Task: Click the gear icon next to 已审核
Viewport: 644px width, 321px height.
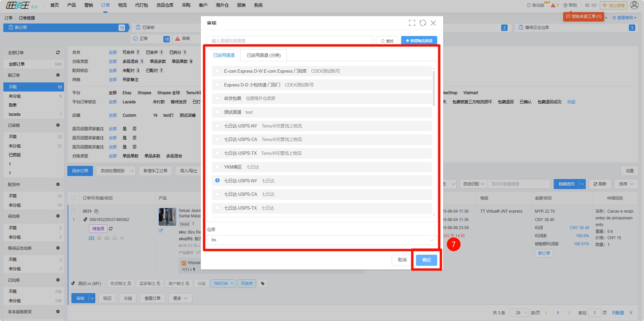Action: pos(58,125)
